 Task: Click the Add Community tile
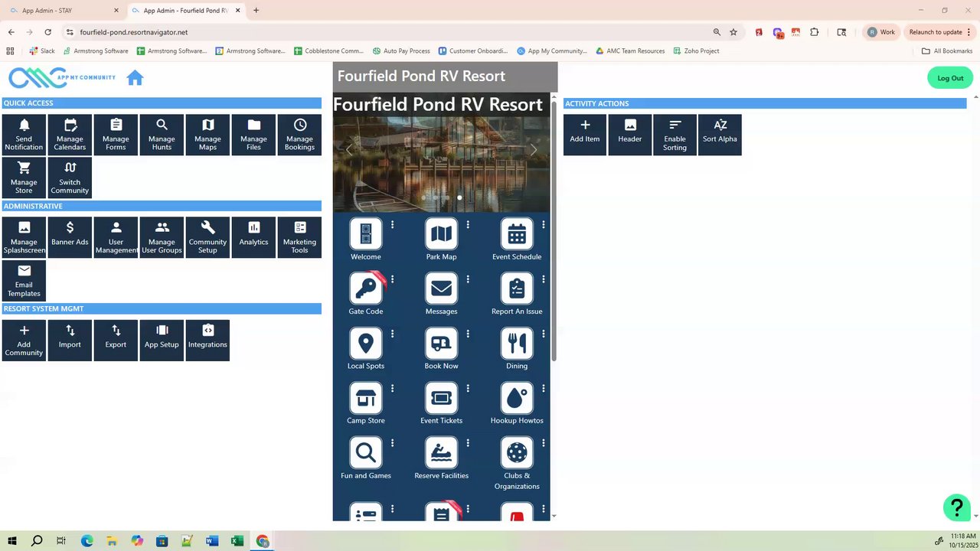pyautogui.click(x=24, y=340)
